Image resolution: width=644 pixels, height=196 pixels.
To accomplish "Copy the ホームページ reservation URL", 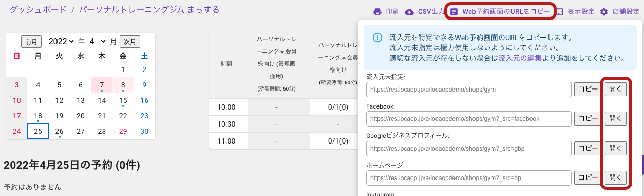I will [586, 178].
